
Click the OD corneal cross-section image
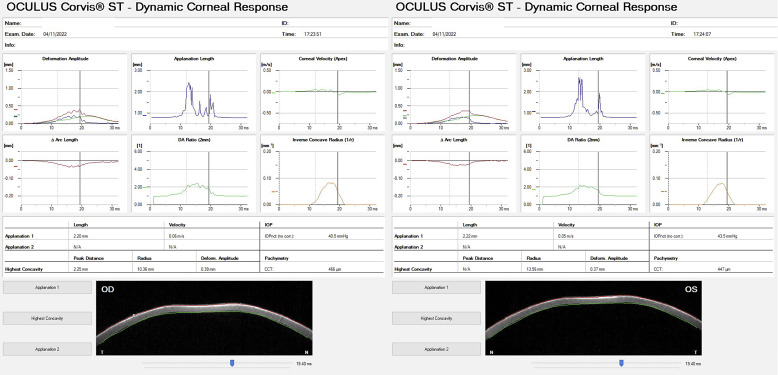[x=204, y=318]
